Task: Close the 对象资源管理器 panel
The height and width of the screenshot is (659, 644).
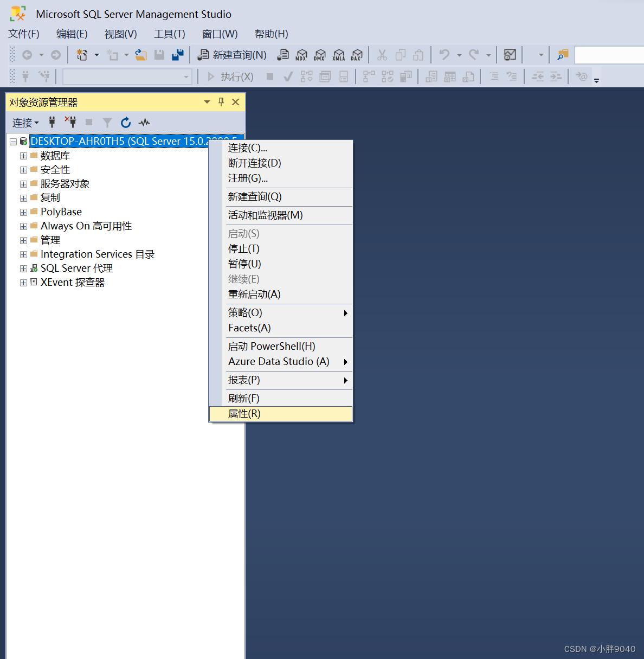Action: click(235, 102)
